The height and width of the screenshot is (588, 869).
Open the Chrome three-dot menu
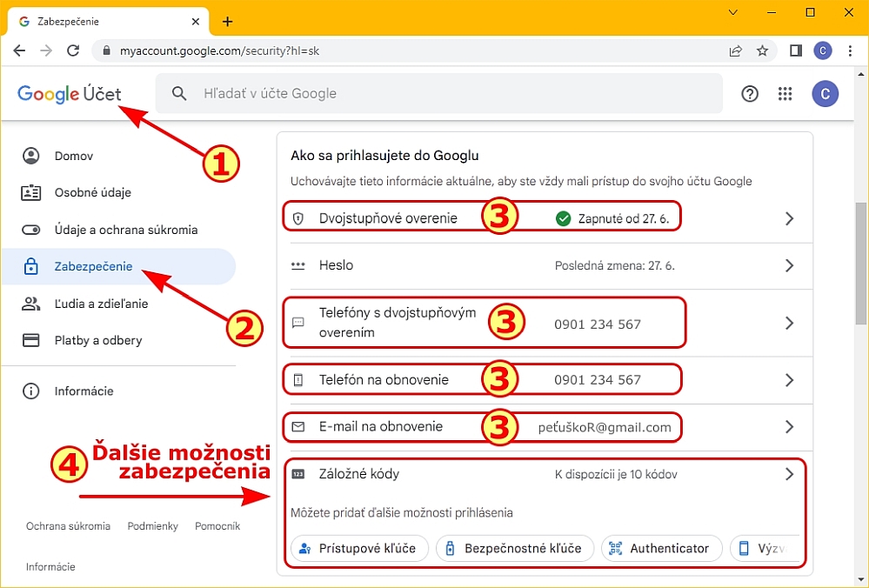(x=850, y=51)
